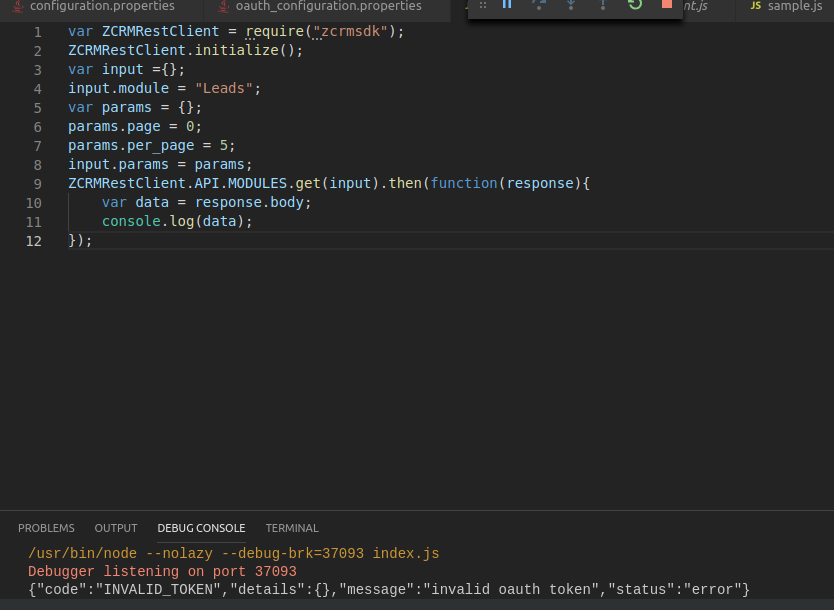Screen dimensions: 834x610
Task: Grab the debug toolbar drag handle
Action: [x=483, y=5]
